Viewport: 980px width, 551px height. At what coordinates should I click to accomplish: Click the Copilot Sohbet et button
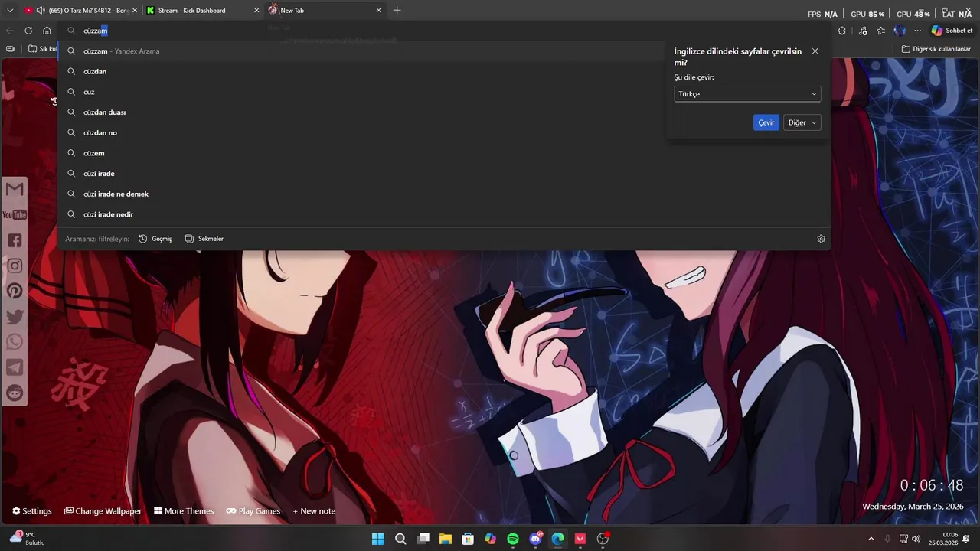pos(952,31)
